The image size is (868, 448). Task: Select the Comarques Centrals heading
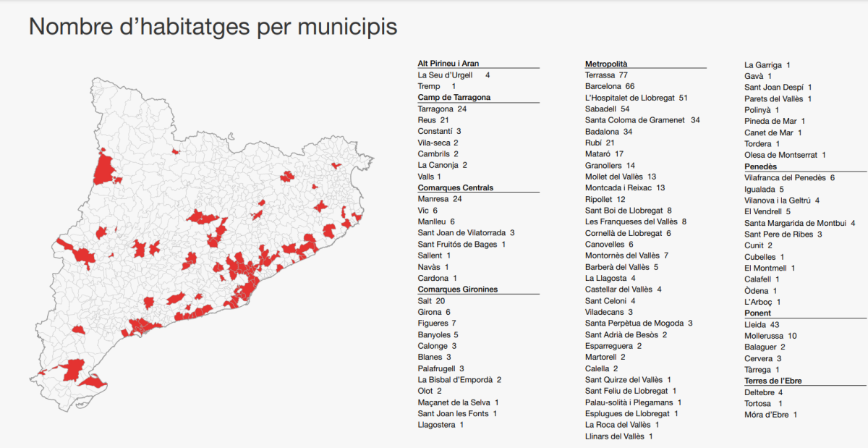[x=456, y=187]
